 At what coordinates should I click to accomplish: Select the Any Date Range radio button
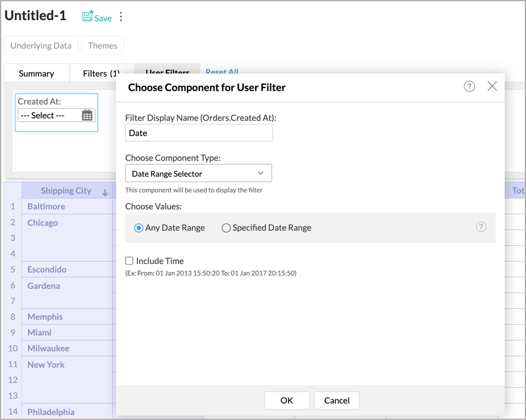coord(139,228)
